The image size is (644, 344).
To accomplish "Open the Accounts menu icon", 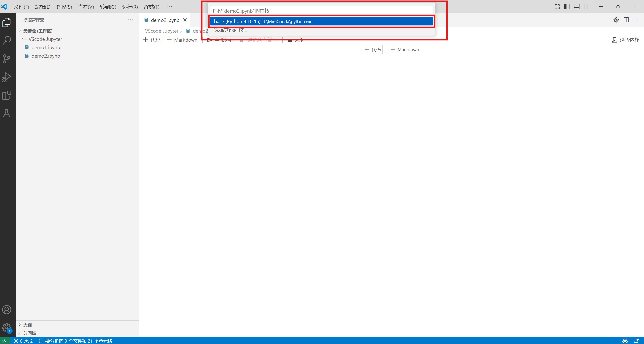I will [7, 310].
